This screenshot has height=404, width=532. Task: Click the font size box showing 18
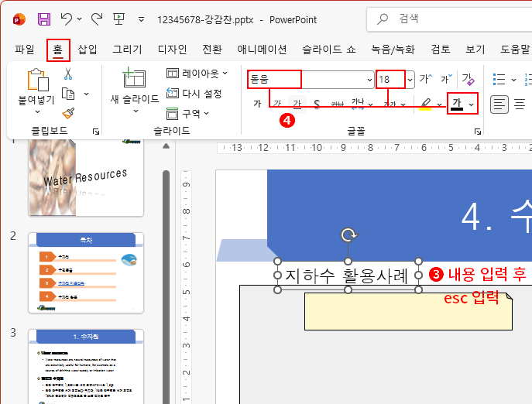(390, 80)
